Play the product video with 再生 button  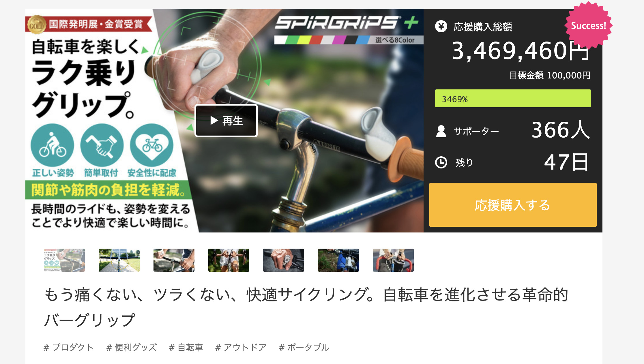(x=226, y=121)
